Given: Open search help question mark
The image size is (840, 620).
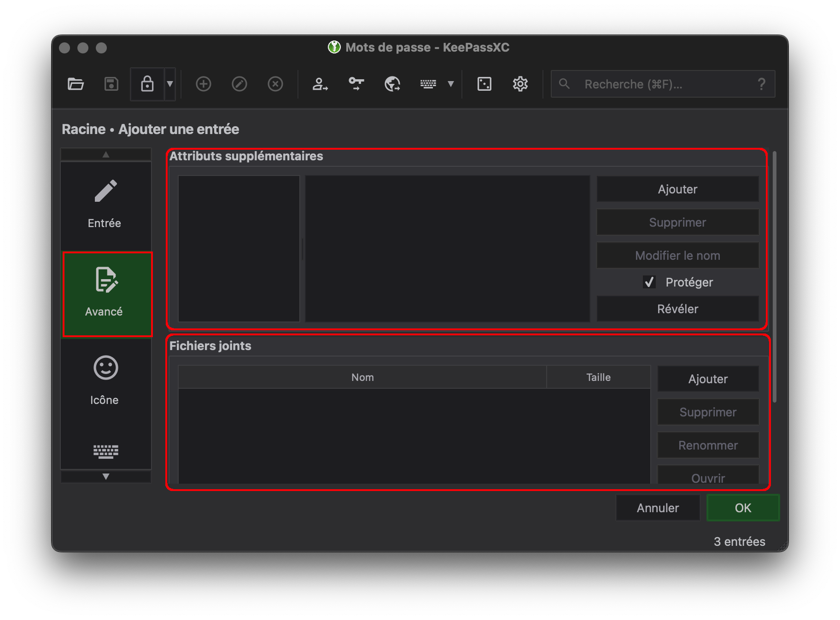Looking at the screenshot, I should tap(761, 84).
